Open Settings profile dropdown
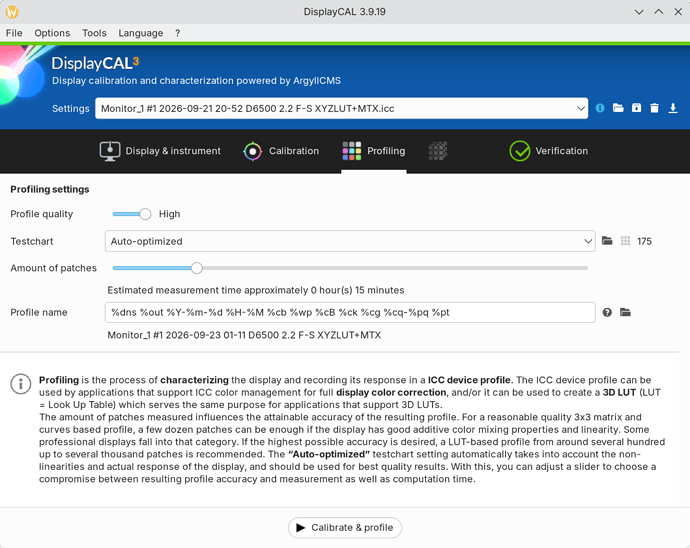 (x=341, y=108)
